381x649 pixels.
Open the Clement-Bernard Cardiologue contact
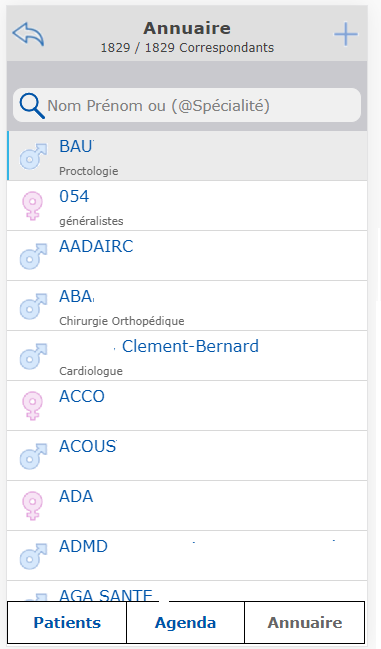187,356
